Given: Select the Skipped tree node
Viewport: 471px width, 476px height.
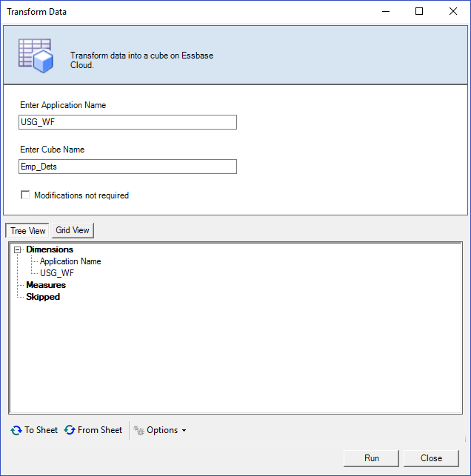Looking at the screenshot, I should click(x=43, y=297).
